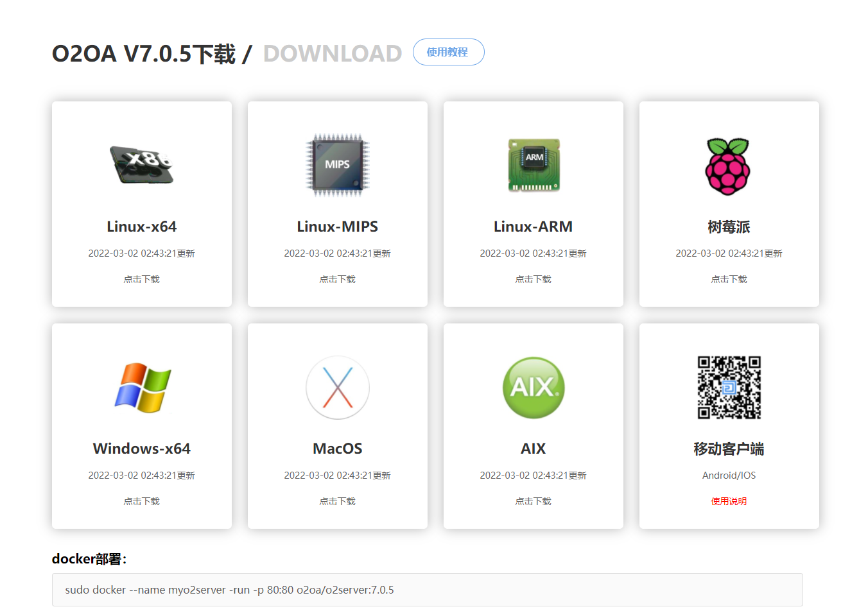
Task: Select the MacOS title
Action: point(338,449)
